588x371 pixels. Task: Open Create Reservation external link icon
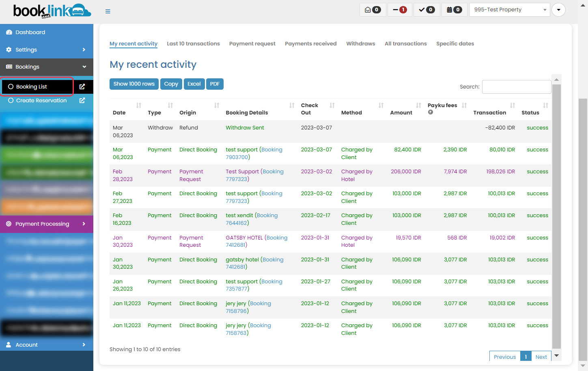pos(82,100)
